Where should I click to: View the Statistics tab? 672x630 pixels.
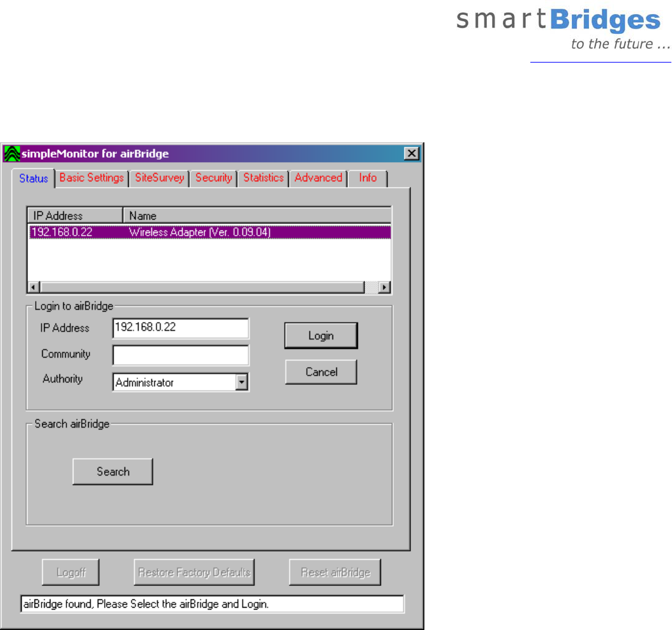263,178
